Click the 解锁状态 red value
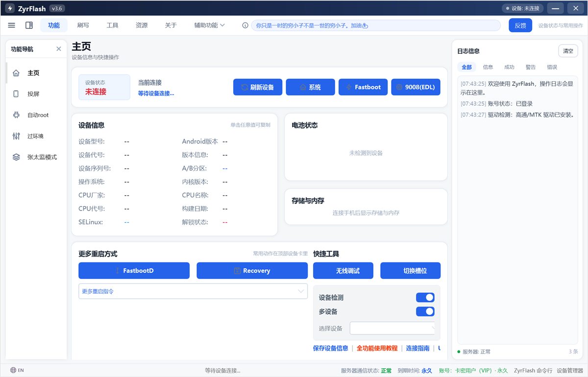 225,222
